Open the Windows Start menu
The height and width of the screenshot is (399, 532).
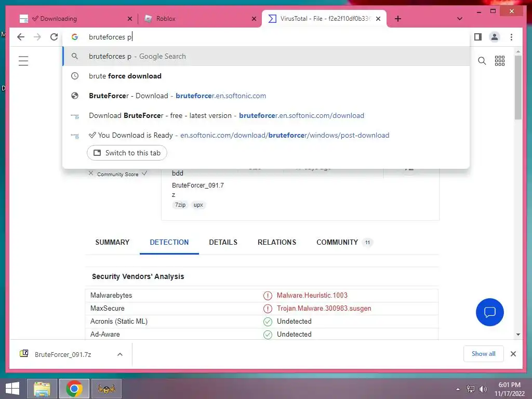coord(12,389)
